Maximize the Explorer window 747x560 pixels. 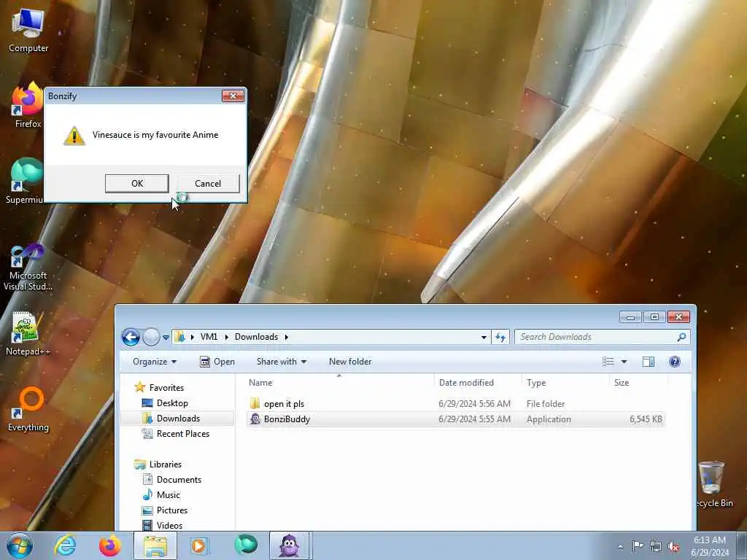click(654, 316)
